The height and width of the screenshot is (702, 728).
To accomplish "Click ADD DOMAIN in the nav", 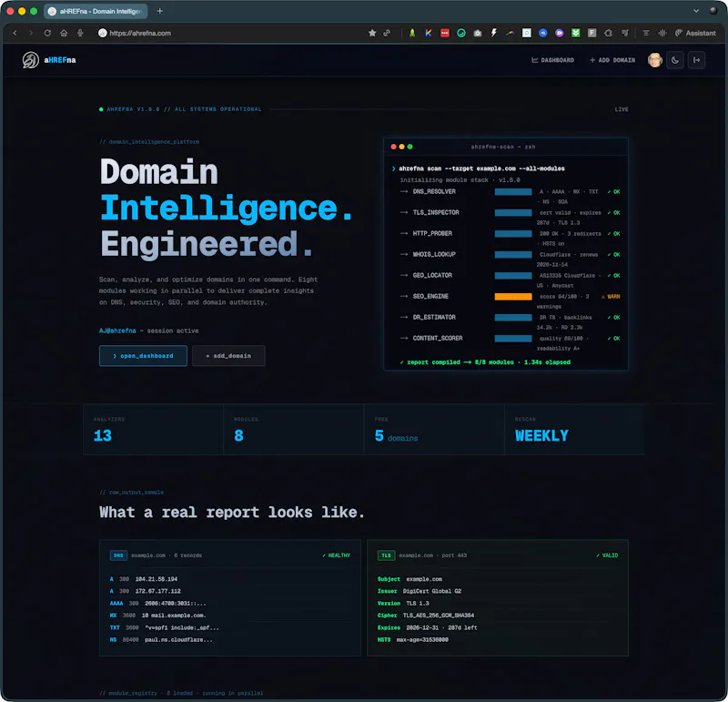I will pos(612,60).
